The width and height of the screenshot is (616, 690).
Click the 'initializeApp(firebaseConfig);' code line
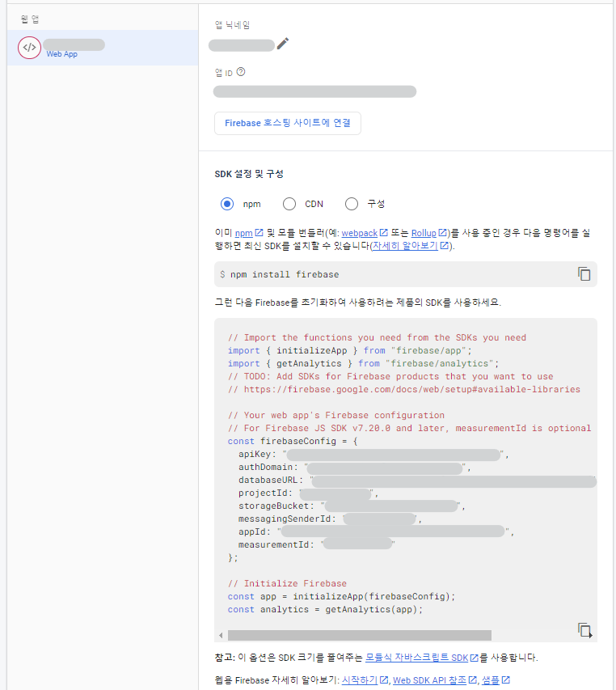(342, 596)
